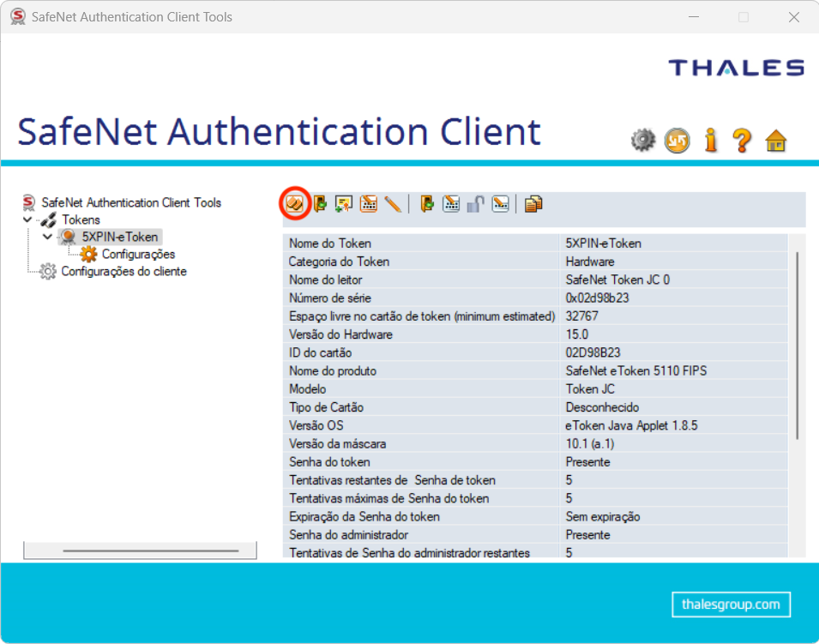Viewport: 819px width, 644px height.
Task: Select the serial value '0x02d98b23'
Action: tap(597, 298)
